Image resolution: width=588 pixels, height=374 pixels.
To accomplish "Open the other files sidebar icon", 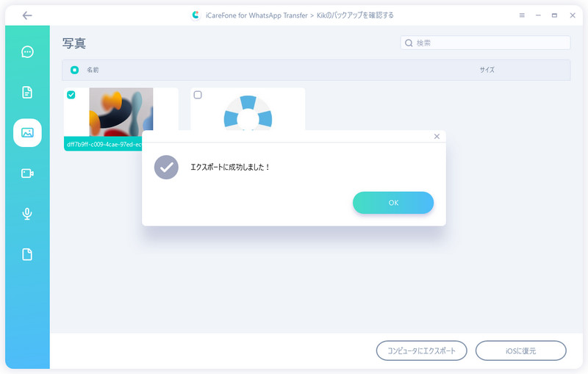I will (27, 254).
